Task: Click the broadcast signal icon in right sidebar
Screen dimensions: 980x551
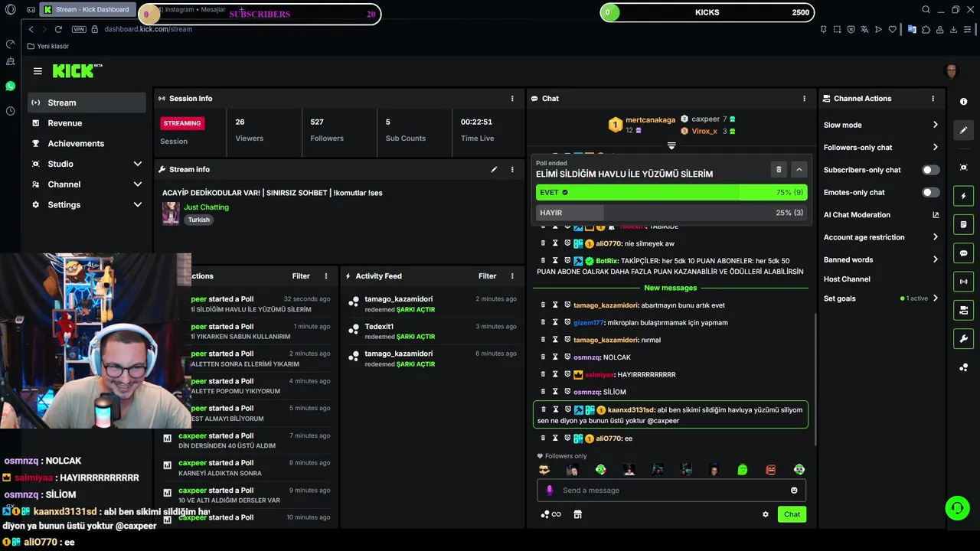Action: pos(963,282)
